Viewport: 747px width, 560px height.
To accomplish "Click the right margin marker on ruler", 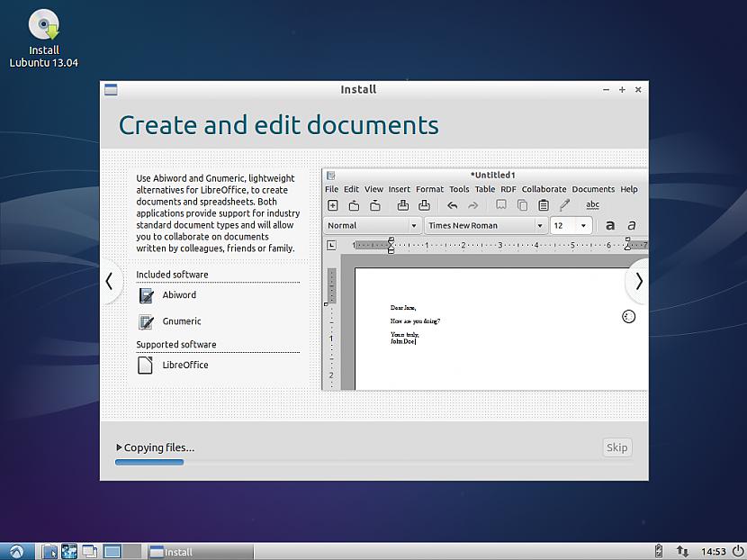I will (627, 244).
